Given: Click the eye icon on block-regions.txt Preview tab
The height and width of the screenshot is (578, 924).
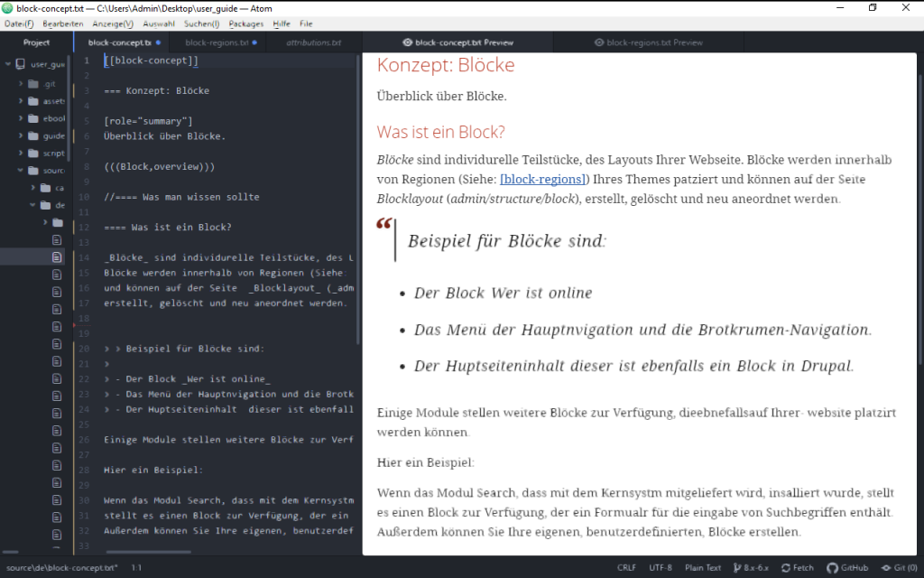Looking at the screenshot, I should 599,42.
